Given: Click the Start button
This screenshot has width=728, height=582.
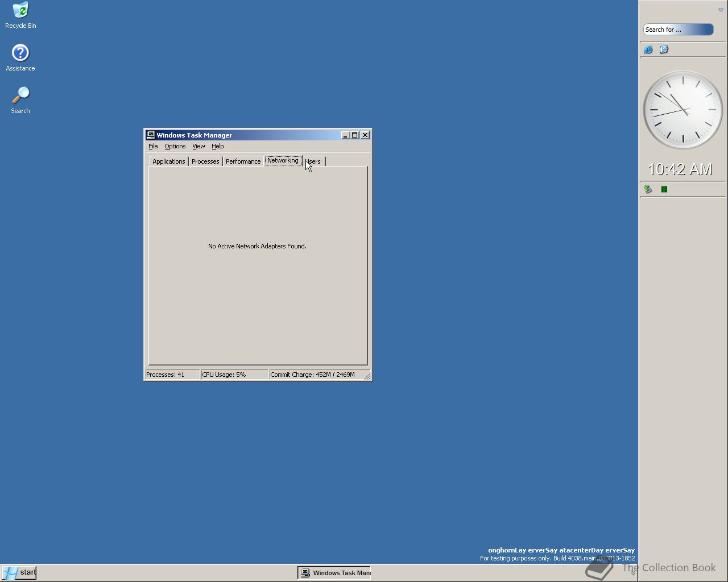Looking at the screenshot, I should pos(19,572).
